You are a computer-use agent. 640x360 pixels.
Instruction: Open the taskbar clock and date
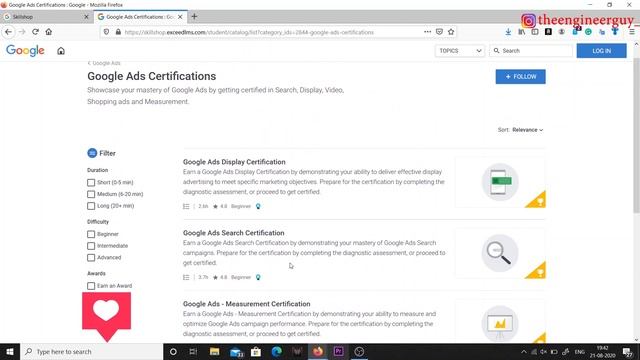pos(602,352)
